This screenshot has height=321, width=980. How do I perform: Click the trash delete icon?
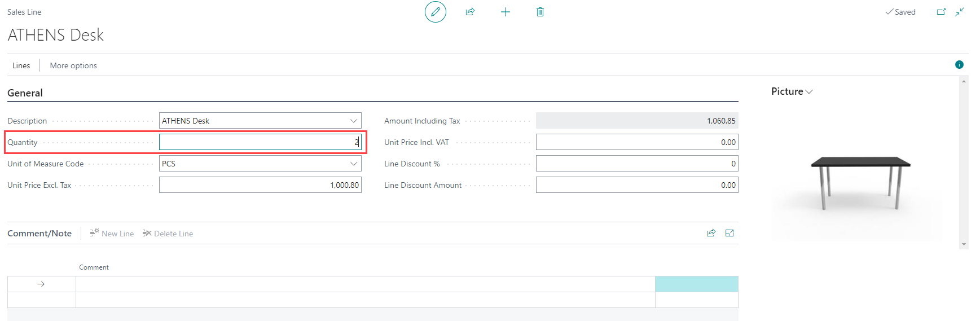540,12
